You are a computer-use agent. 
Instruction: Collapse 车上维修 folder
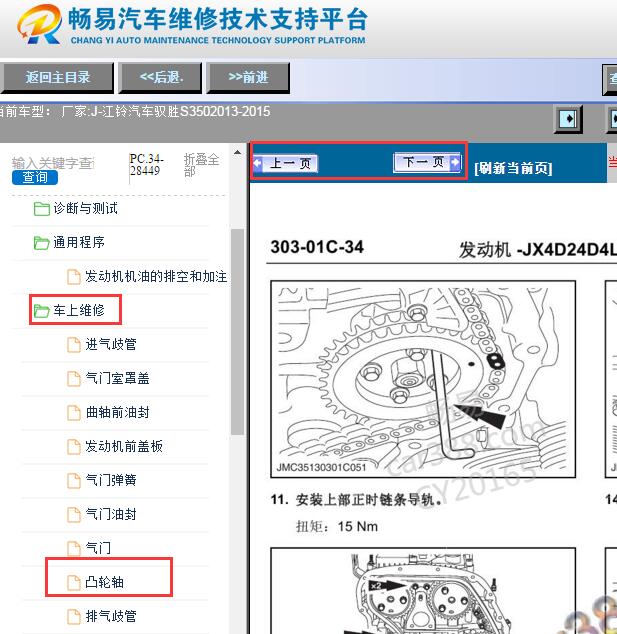tap(79, 311)
